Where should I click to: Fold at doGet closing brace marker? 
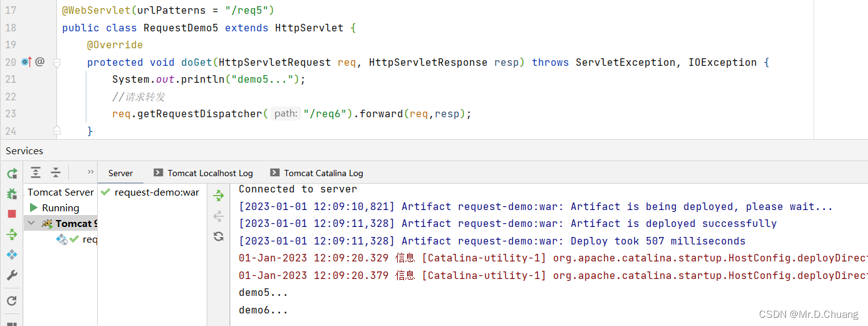pyautogui.click(x=57, y=130)
